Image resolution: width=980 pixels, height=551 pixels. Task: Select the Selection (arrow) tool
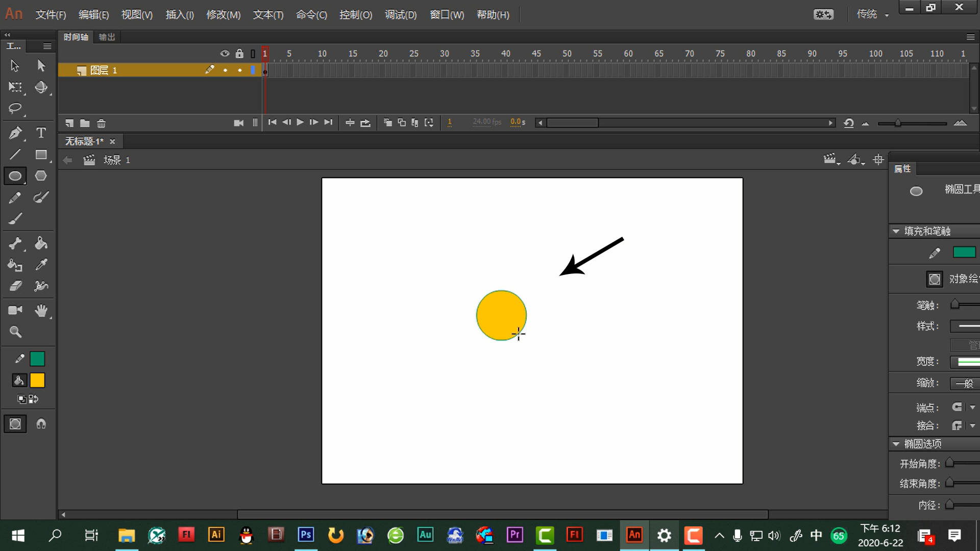[x=15, y=66]
